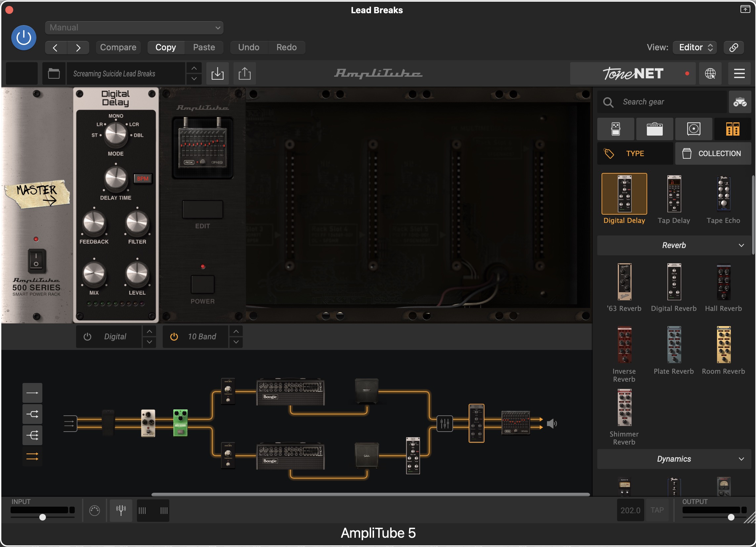
Task: Select the amplifier gear category icon
Action: 654,129
